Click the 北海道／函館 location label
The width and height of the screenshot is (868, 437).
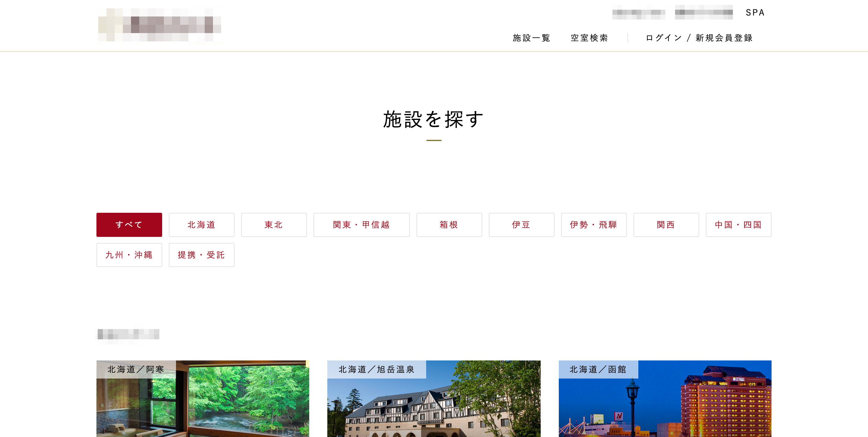click(x=598, y=369)
